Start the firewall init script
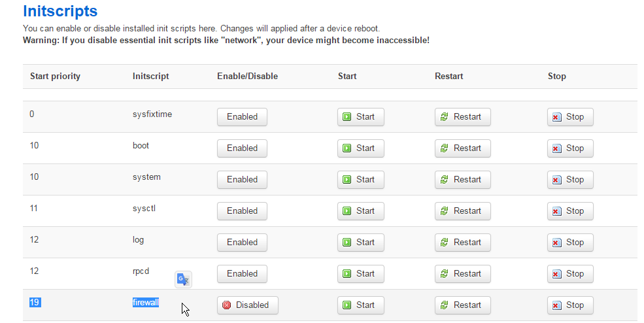The image size is (644, 323). (360, 305)
